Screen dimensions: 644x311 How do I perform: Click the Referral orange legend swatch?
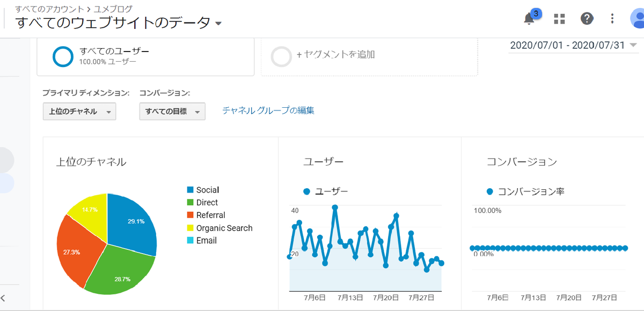[x=191, y=215]
